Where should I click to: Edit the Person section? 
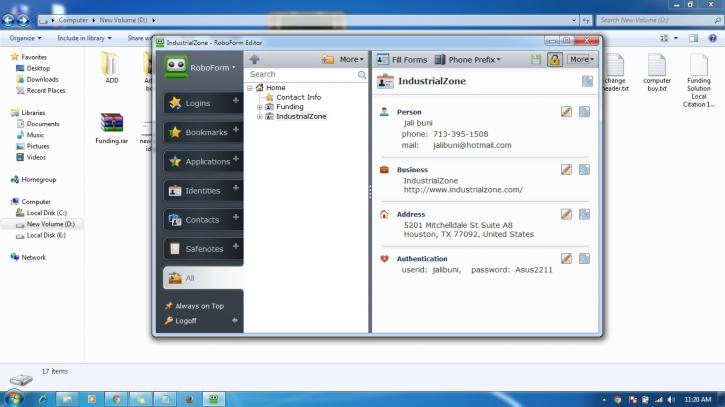click(566, 111)
